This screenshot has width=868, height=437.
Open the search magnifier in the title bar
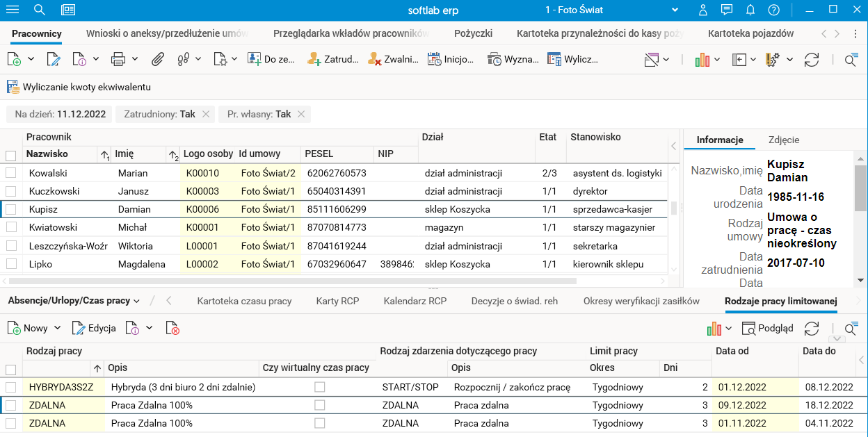[x=39, y=10]
